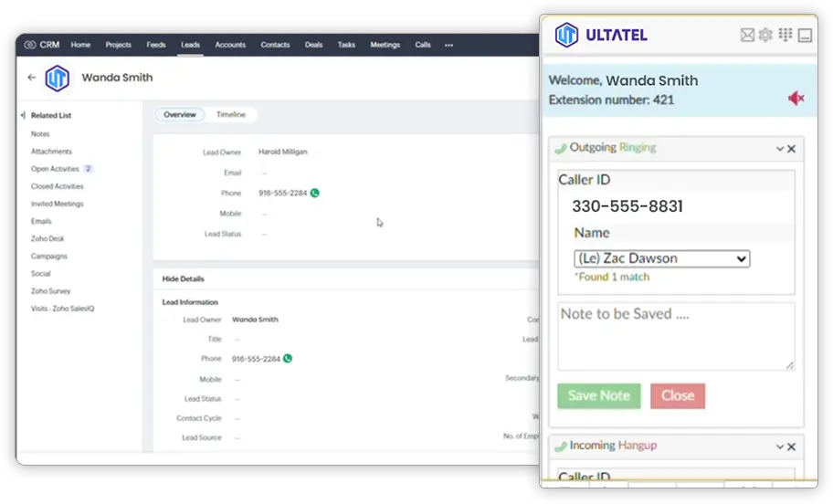Open Invited Meetings in Related List
The height and width of the screenshot is (504, 833).
pyautogui.click(x=58, y=205)
